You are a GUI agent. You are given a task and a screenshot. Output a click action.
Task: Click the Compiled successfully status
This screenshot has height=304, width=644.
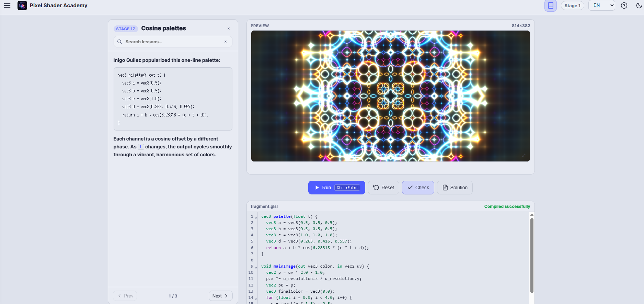507,206
